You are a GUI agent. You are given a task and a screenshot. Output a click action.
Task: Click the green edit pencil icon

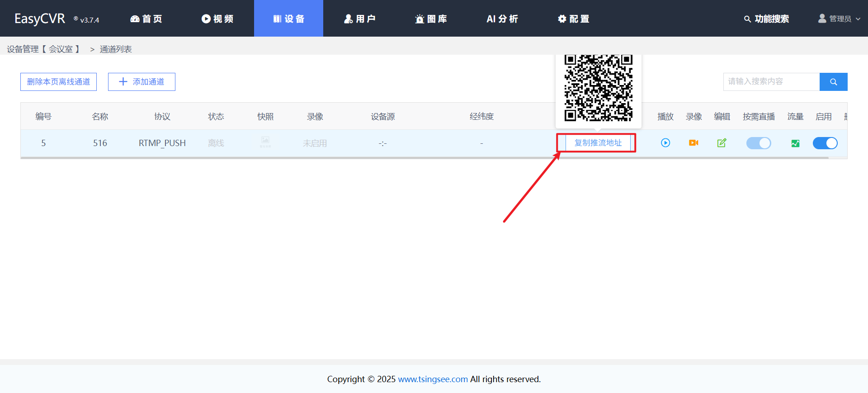(x=722, y=143)
